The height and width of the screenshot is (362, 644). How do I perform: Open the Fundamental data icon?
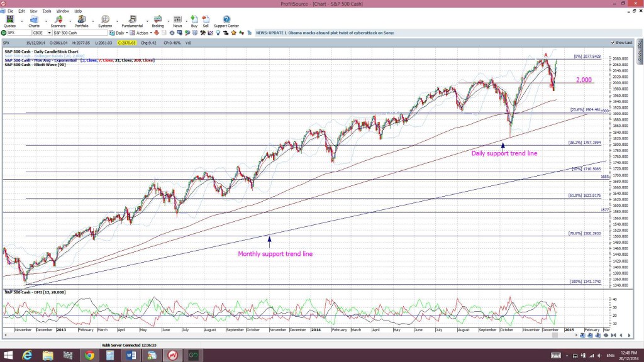(132, 21)
